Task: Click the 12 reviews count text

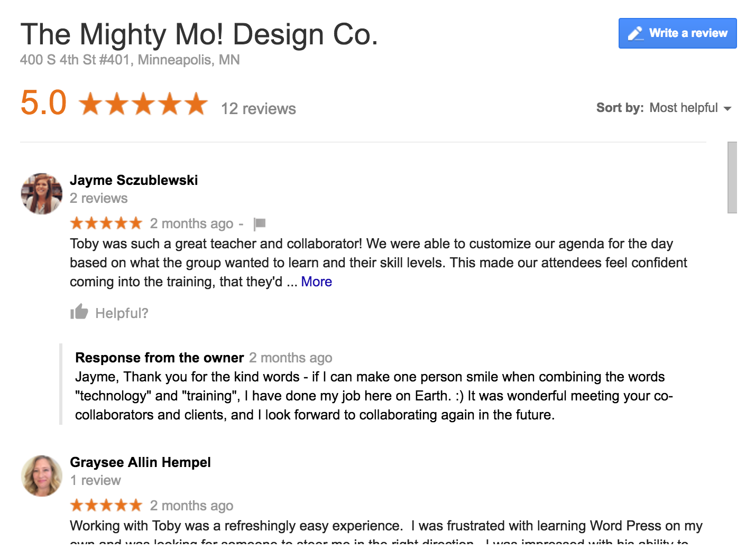Action: [258, 108]
